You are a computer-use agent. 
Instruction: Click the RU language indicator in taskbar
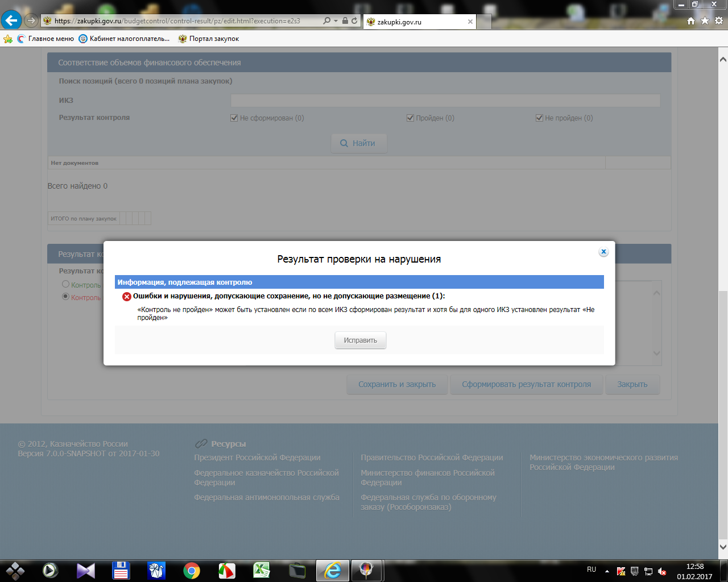[x=591, y=569]
